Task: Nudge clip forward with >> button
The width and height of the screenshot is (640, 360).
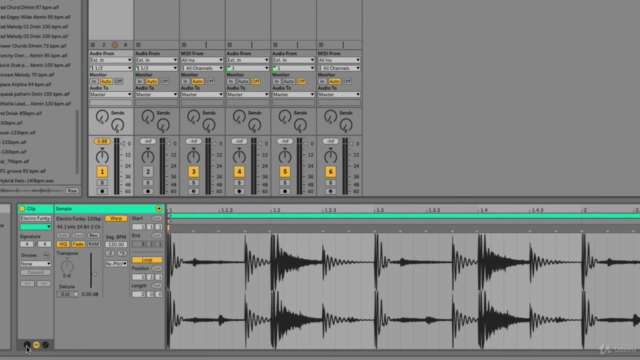Action: tap(44, 283)
